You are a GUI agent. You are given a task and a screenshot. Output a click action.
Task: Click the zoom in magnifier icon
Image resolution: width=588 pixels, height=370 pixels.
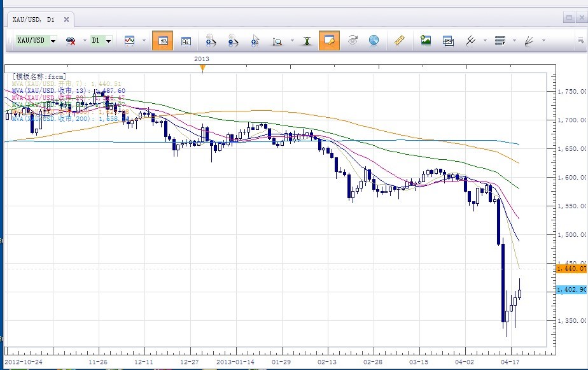coord(211,41)
